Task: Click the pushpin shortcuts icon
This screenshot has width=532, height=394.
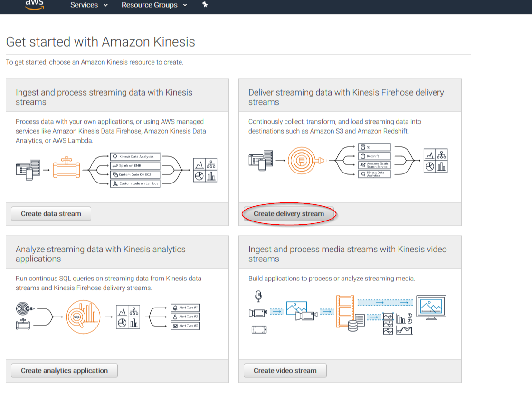Action: point(205,4)
